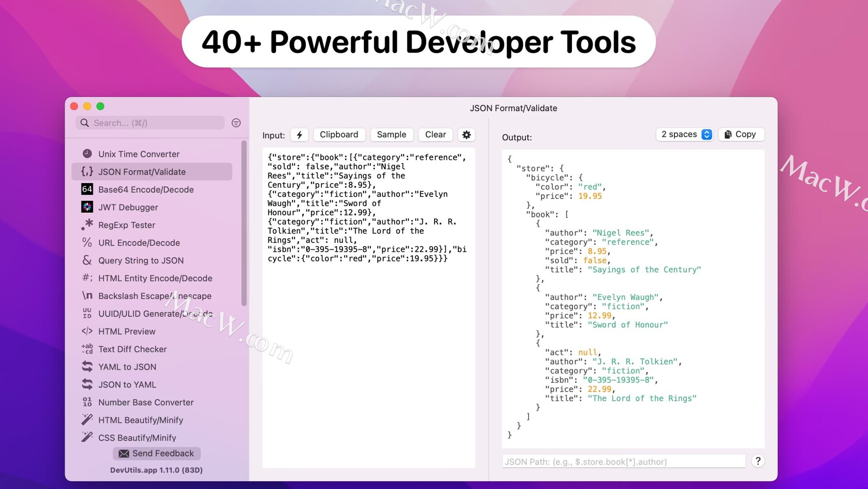Click the JWT Debugger colorful icon
Image resolution: width=868 pixels, height=489 pixels.
tap(87, 207)
